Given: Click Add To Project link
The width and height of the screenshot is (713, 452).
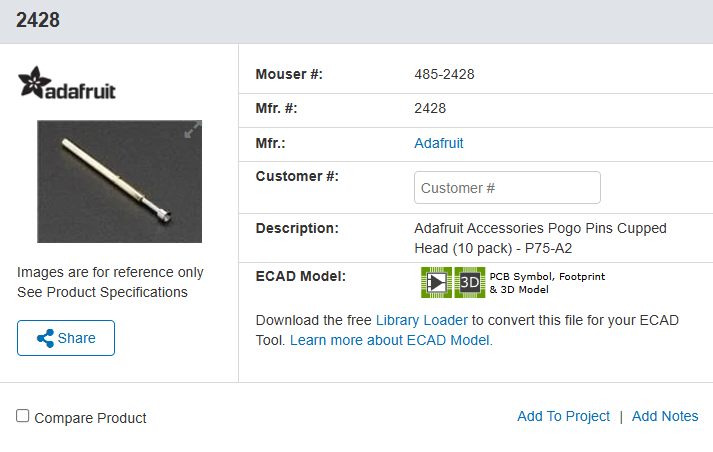Looking at the screenshot, I should pyautogui.click(x=563, y=416).
